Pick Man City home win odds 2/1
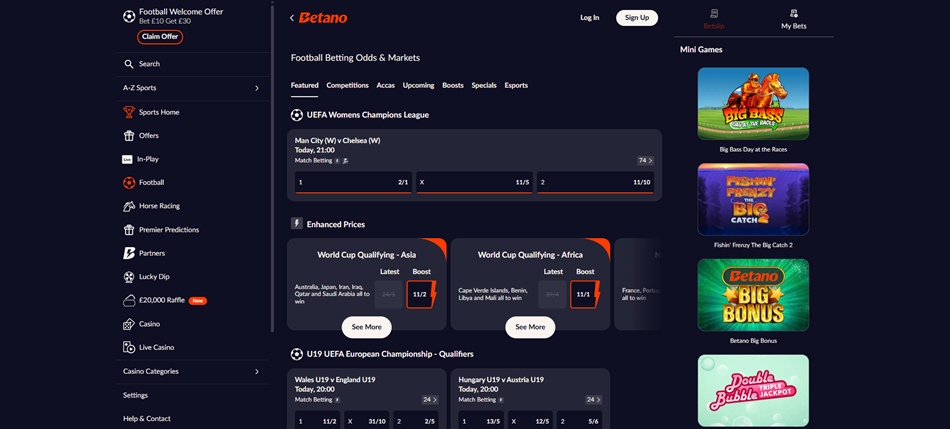Image resolution: width=950 pixels, height=429 pixels. tap(352, 183)
